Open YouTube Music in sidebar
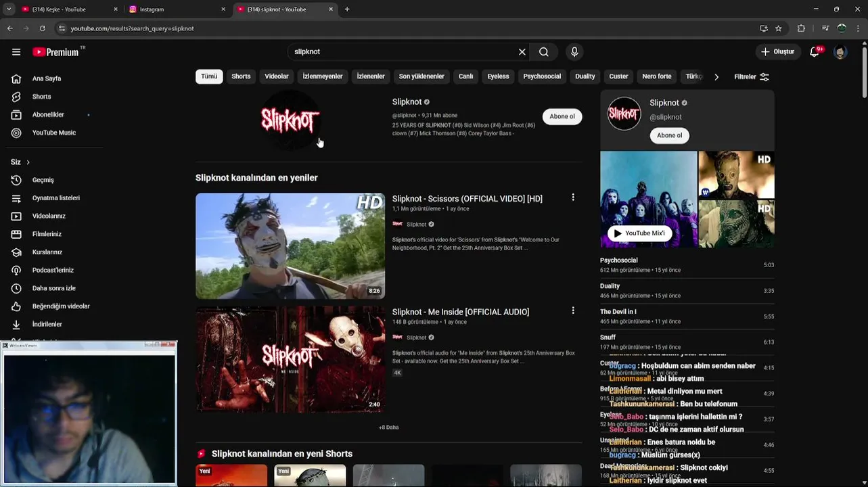868x487 pixels. (54, 133)
